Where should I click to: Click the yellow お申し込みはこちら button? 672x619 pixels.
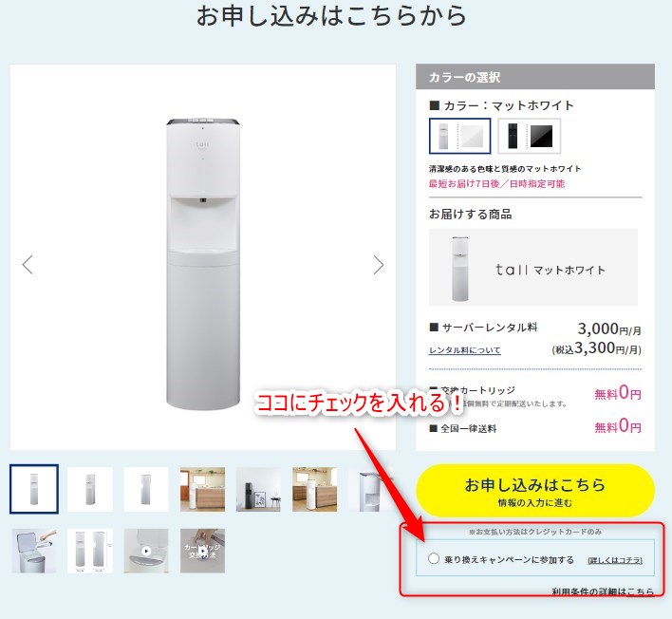click(535, 491)
